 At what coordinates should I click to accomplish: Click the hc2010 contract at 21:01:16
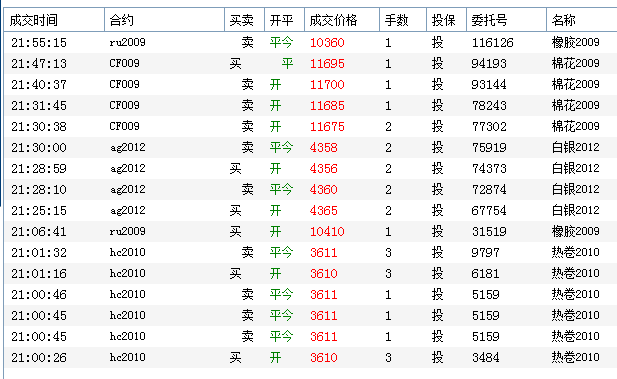pyautogui.click(x=127, y=273)
